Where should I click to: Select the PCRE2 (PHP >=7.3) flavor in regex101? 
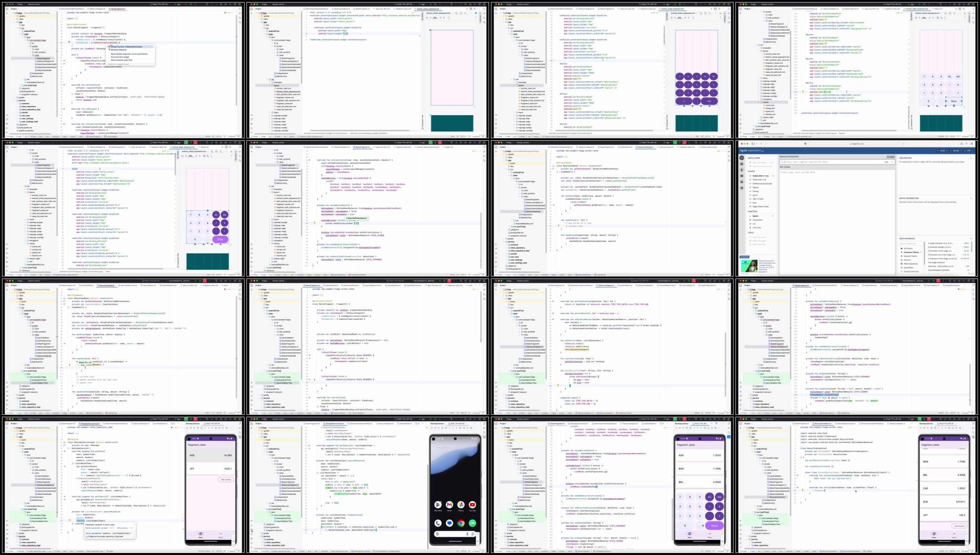pyautogui.click(x=761, y=176)
